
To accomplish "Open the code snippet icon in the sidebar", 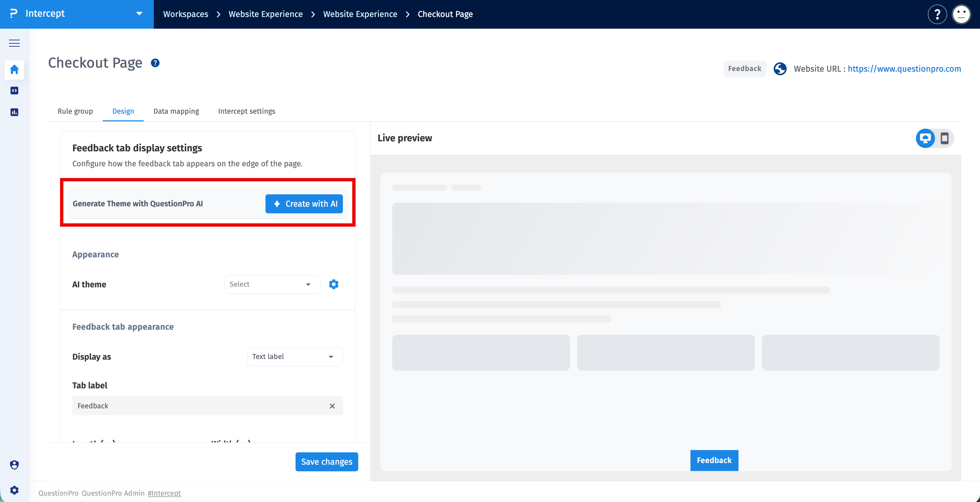I will 14,91.
